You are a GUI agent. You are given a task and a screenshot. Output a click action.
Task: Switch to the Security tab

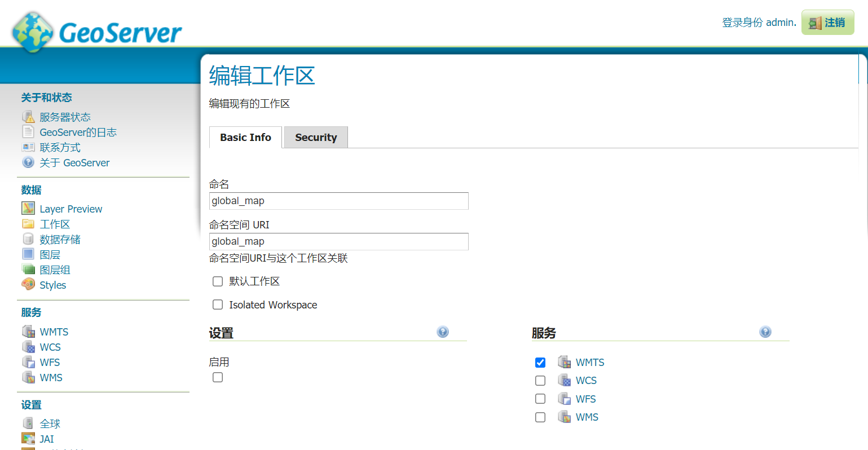(315, 137)
